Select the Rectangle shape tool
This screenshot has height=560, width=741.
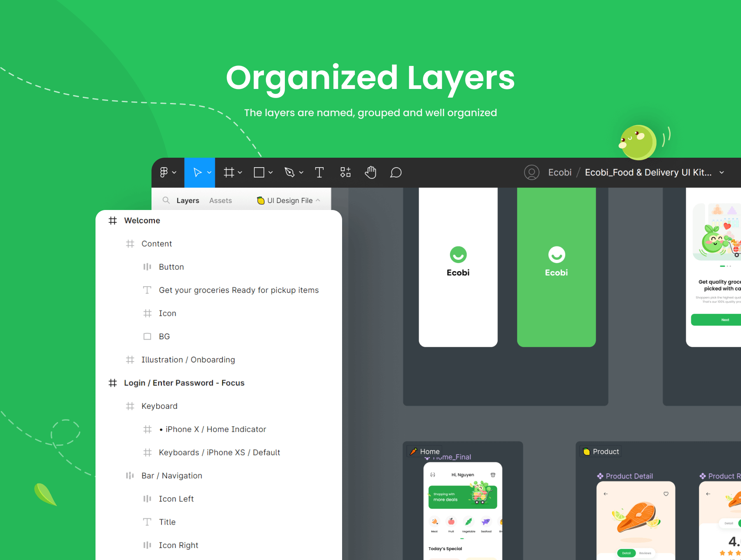coord(259,173)
